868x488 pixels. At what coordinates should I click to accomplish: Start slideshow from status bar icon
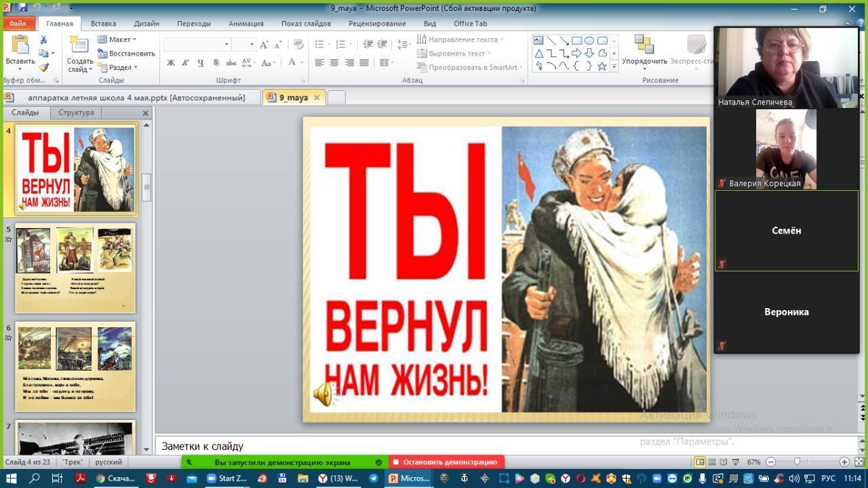coord(737,462)
